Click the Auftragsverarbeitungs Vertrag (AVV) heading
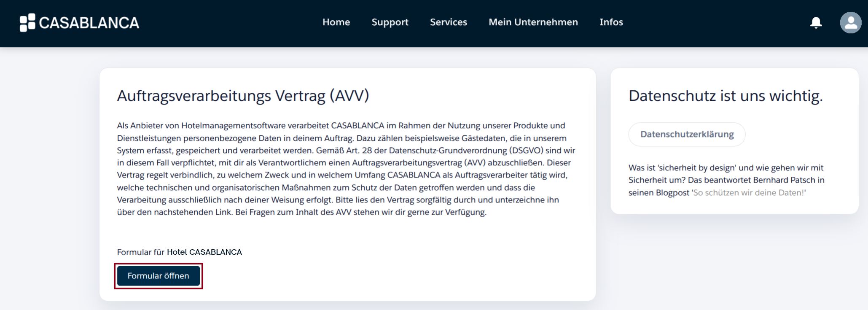The width and height of the screenshot is (868, 310). (x=243, y=96)
